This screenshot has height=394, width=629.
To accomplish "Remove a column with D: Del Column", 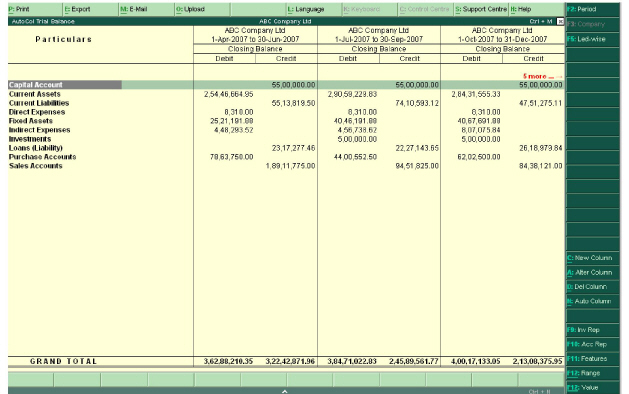I will click(593, 287).
